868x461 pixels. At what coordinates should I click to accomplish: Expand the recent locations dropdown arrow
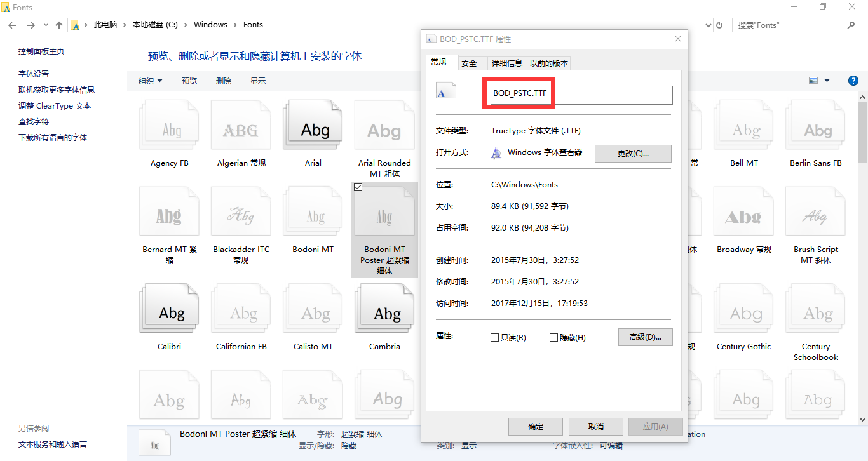(46, 25)
